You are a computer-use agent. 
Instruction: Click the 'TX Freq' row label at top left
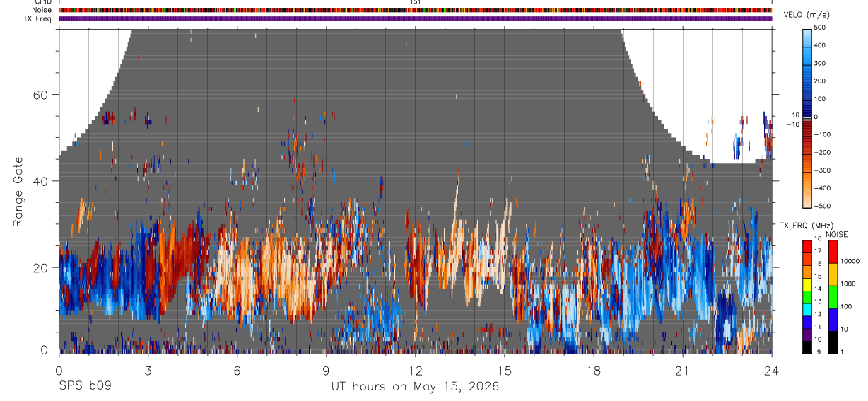pos(37,18)
